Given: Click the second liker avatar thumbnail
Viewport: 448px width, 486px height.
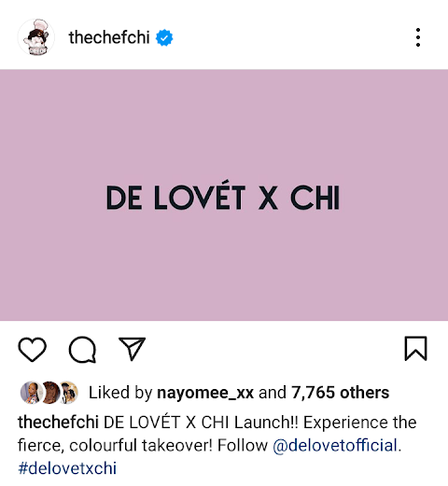Looking at the screenshot, I should pyautogui.click(x=50, y=393).
